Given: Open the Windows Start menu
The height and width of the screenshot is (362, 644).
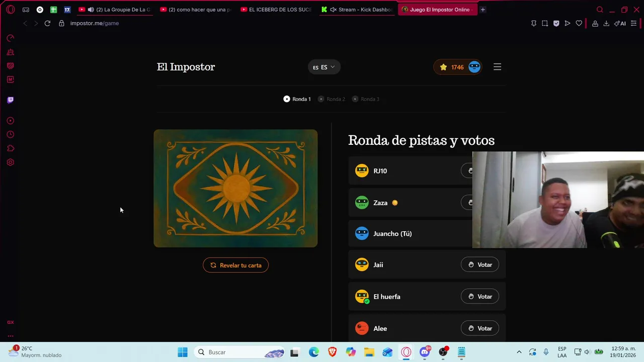Looking at the screenshot, I should pyautogui.click(x=183, y=352).
